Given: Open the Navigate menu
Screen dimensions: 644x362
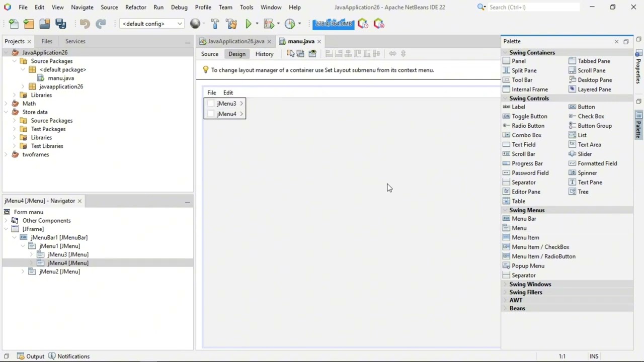Looking at the screenshot, I should tap(82, 7).
